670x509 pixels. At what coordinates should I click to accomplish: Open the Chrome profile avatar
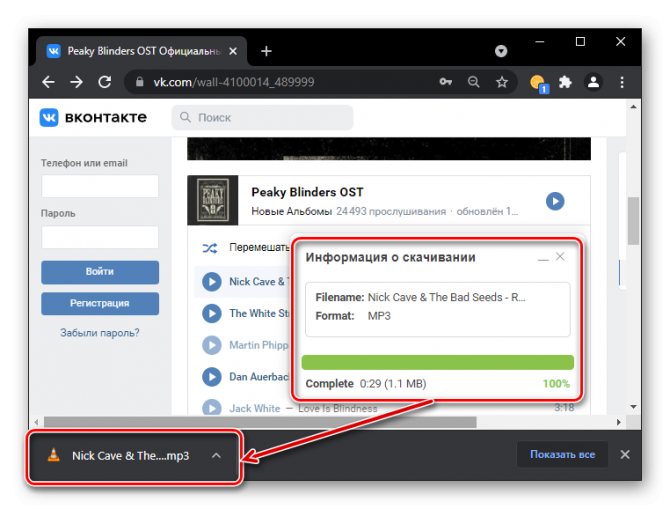tap(593, 82)
